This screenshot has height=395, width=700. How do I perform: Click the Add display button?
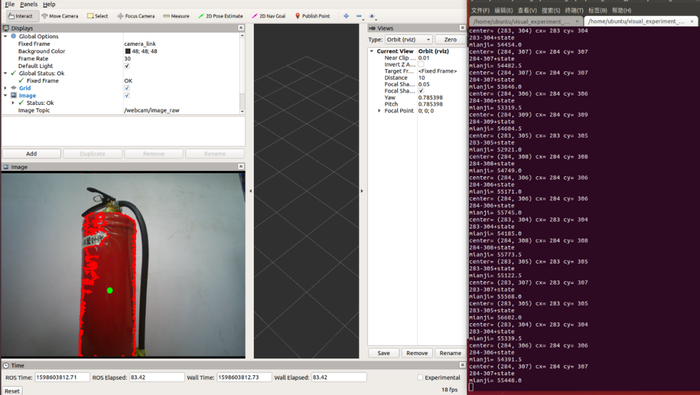pos(31,154)
